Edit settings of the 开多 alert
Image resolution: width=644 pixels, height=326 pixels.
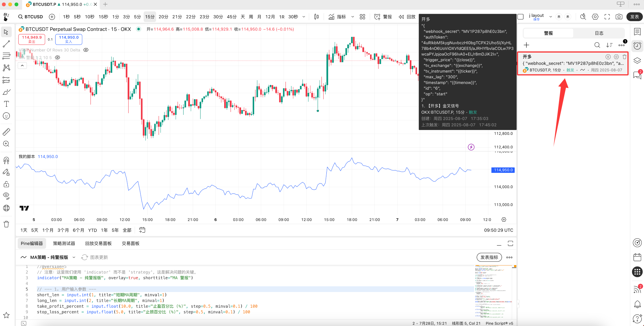[x=616, y=57]
